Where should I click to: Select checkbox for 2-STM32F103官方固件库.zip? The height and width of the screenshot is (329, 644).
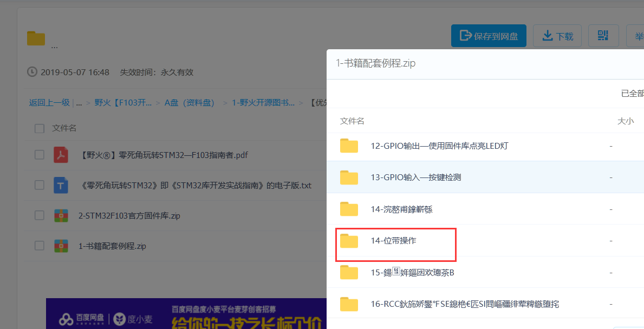[40, 215]
